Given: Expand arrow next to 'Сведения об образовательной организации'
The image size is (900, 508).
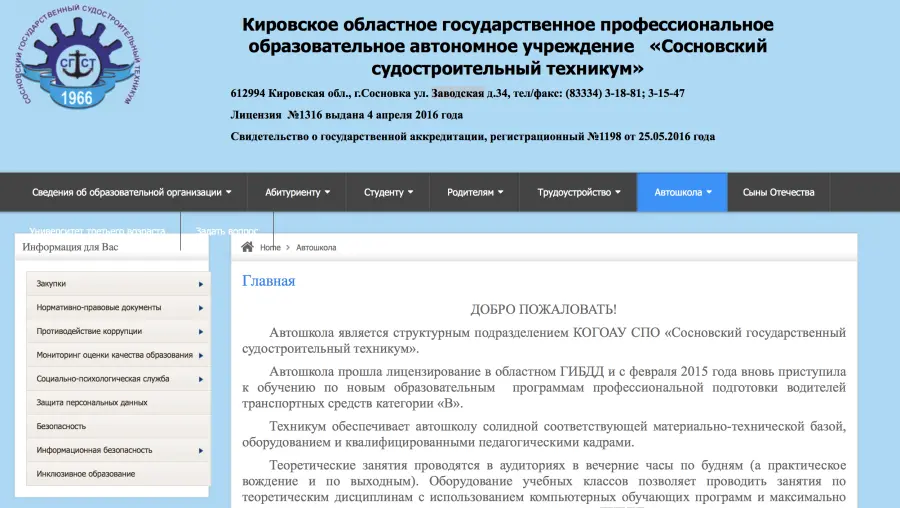Looking at the screenshot, I should pyautogui.click(x=228, y=192).
